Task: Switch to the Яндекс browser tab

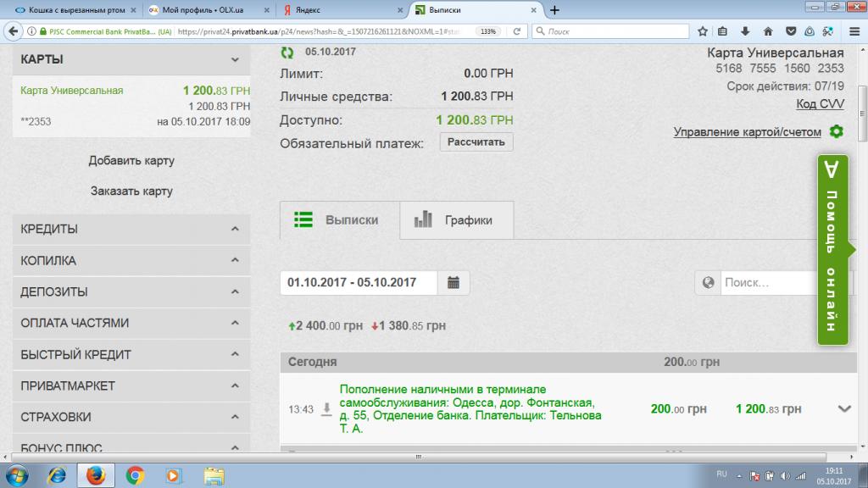Action: (342, 10)
